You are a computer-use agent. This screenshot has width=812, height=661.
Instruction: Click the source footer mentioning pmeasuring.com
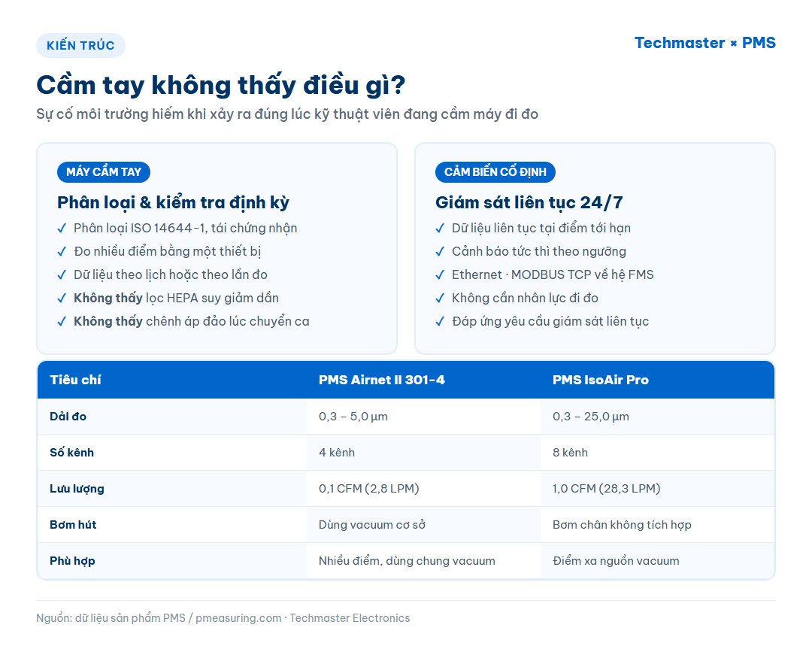(223, 618)
